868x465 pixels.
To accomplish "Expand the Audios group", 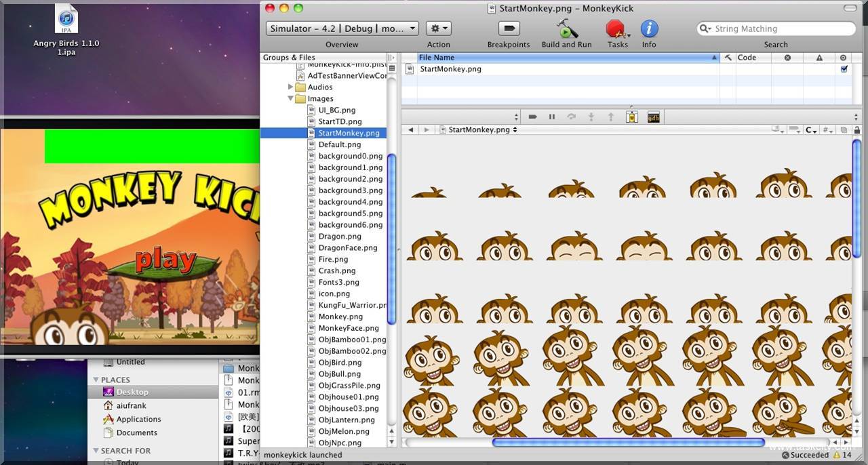I will pyautogui.click(x=290, y=87).
